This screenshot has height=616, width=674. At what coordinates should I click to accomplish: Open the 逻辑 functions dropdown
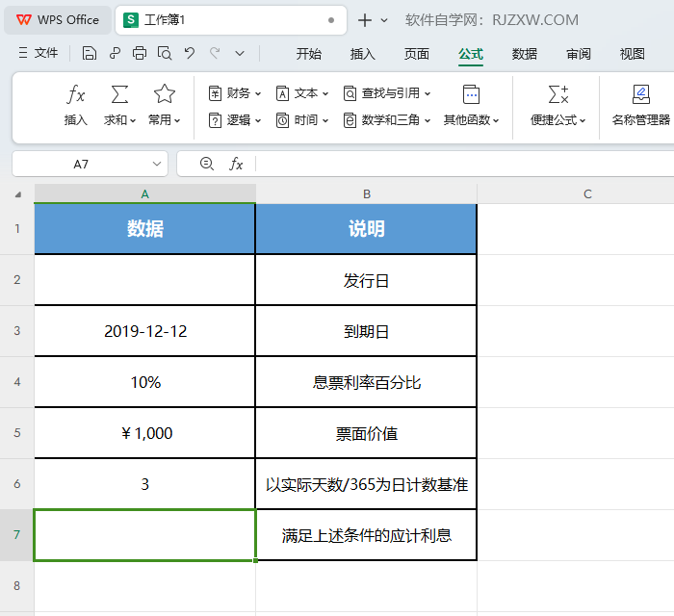235,120
